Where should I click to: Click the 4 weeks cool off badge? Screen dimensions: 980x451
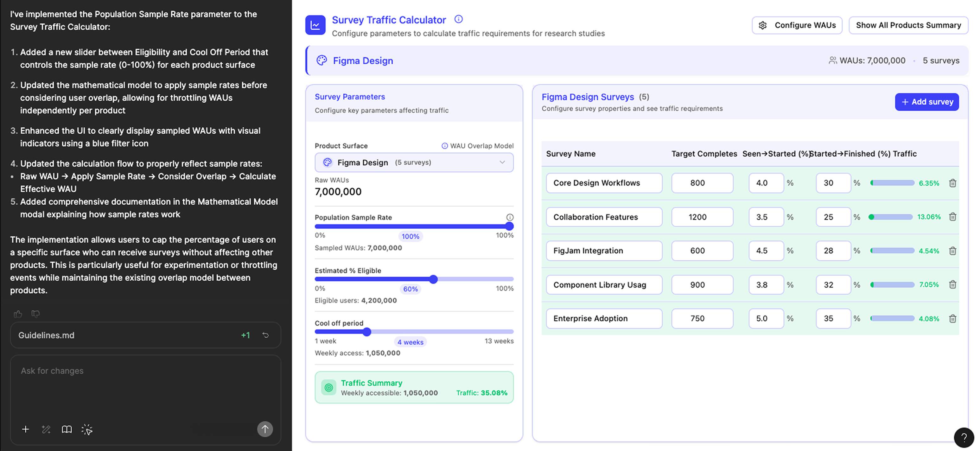[x=410, y=342]
